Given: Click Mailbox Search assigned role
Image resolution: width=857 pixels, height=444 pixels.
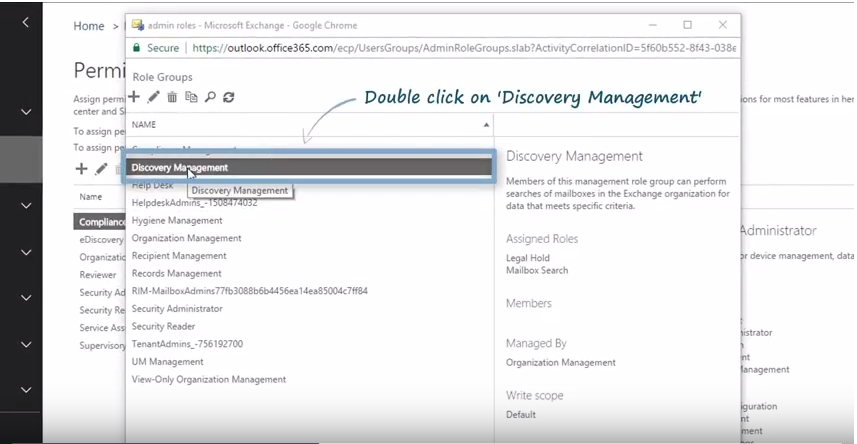Looking at the screenshot, I should click(x=537, y=270).
